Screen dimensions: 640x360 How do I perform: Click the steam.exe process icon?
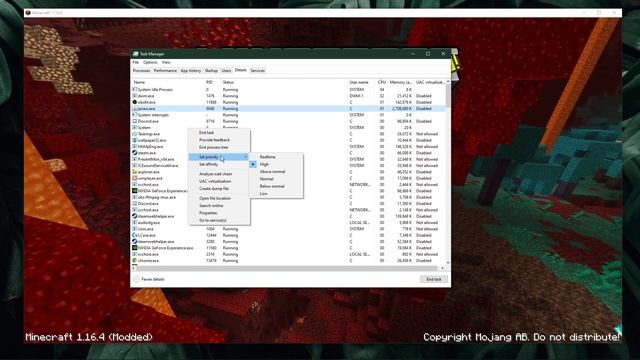click(x=135, y=153)
